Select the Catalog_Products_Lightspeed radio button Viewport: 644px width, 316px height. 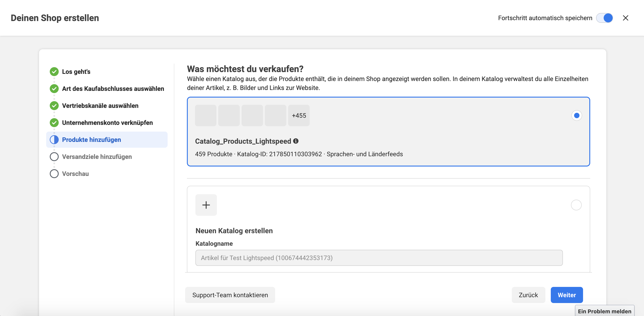click(577, 115)
